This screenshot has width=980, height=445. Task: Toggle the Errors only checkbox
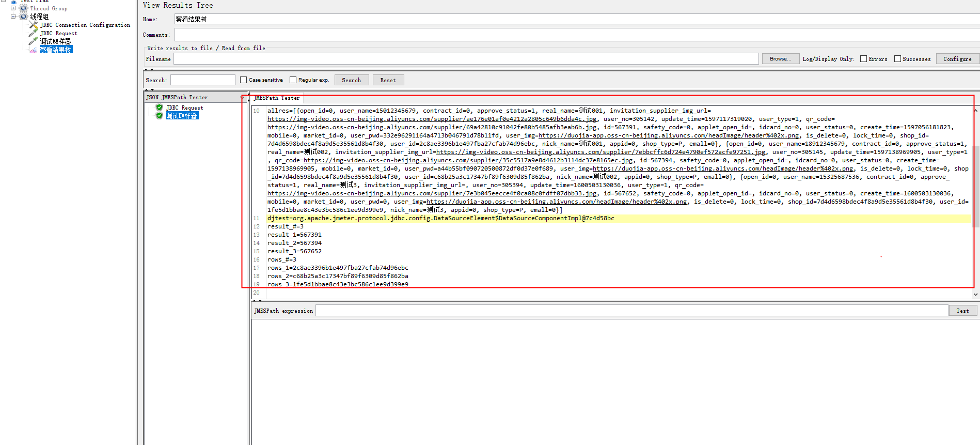(863, 59)
